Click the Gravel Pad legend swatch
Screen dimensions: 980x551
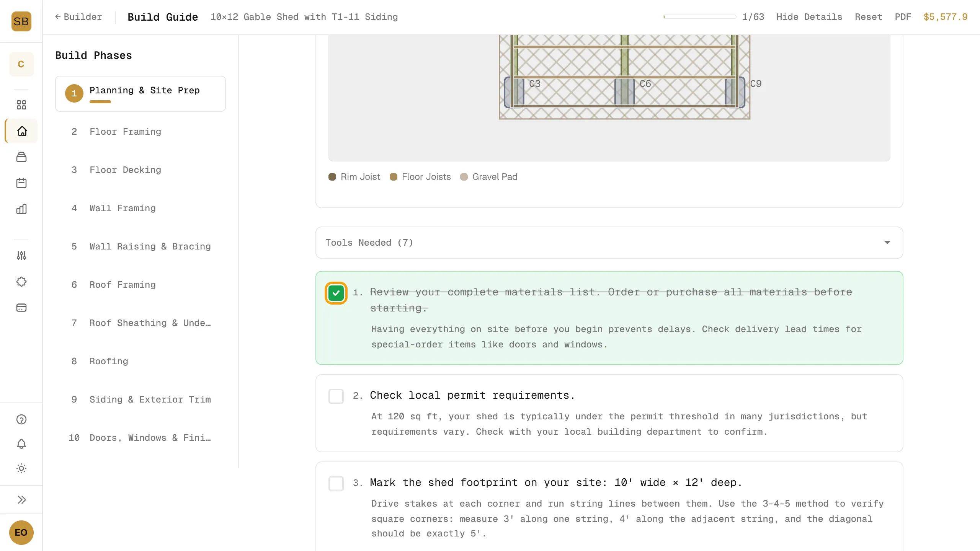464,177
